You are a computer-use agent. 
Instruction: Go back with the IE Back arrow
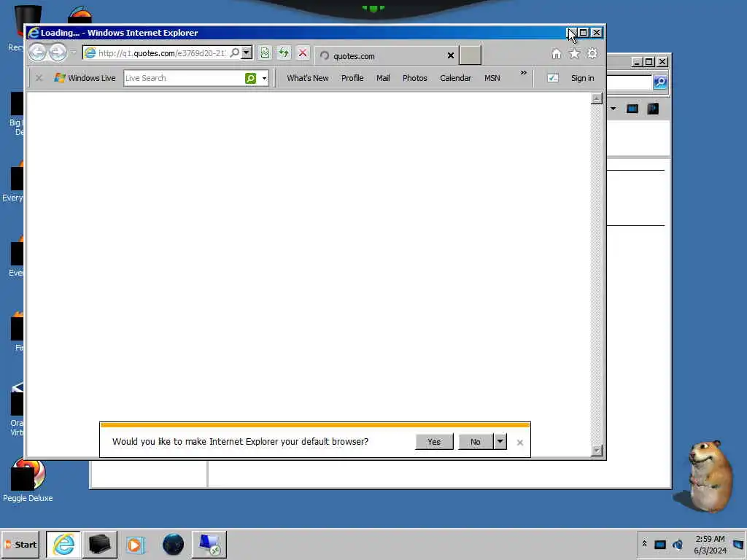coord(37,52)
